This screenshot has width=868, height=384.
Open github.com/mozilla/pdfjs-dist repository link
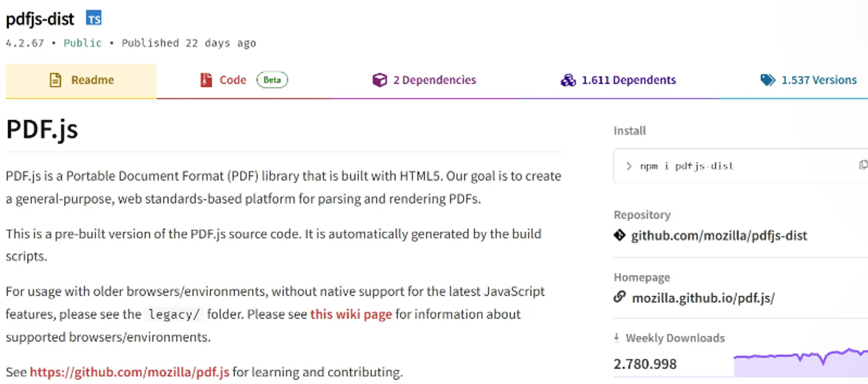coord(719,235)
